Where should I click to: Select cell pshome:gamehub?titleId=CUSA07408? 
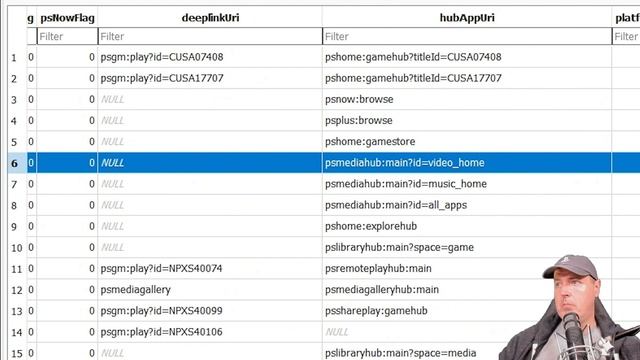(467, 57)
